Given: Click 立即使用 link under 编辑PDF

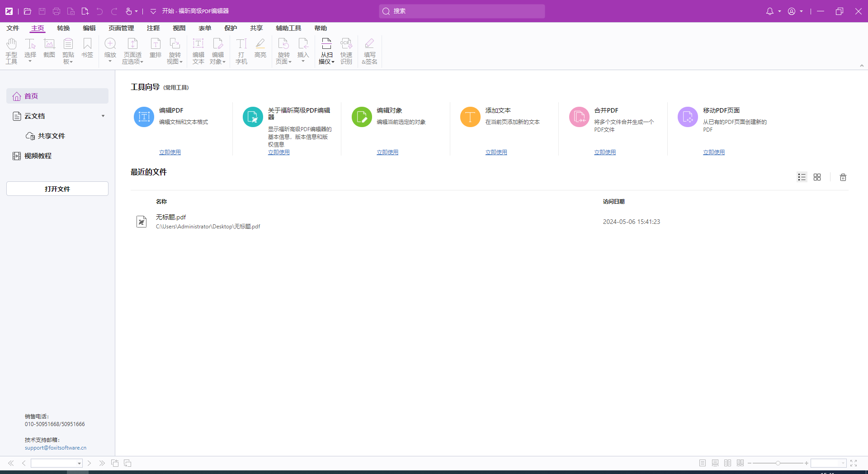Looking at the screenshot, I should click(170, 152).
